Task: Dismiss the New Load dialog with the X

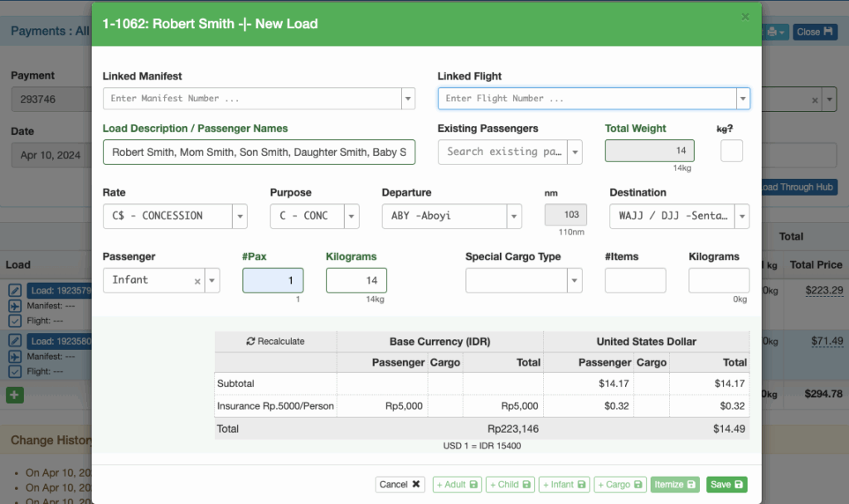Action: 745,17
